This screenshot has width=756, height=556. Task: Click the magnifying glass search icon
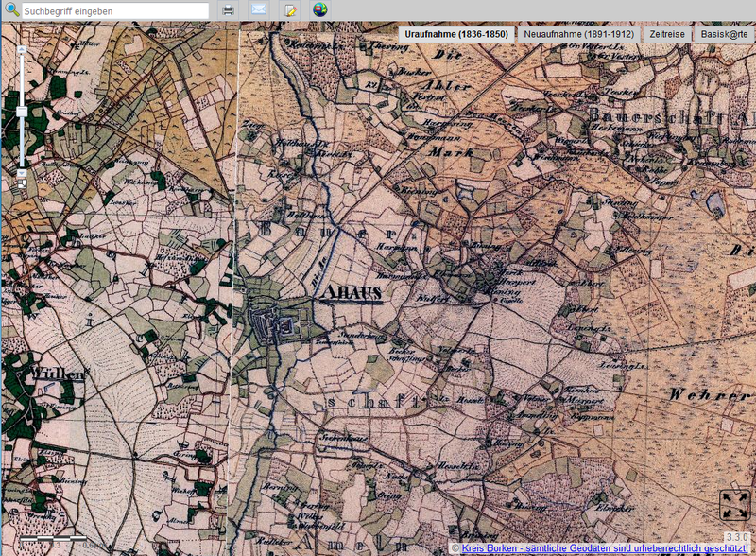click(11, 9)
